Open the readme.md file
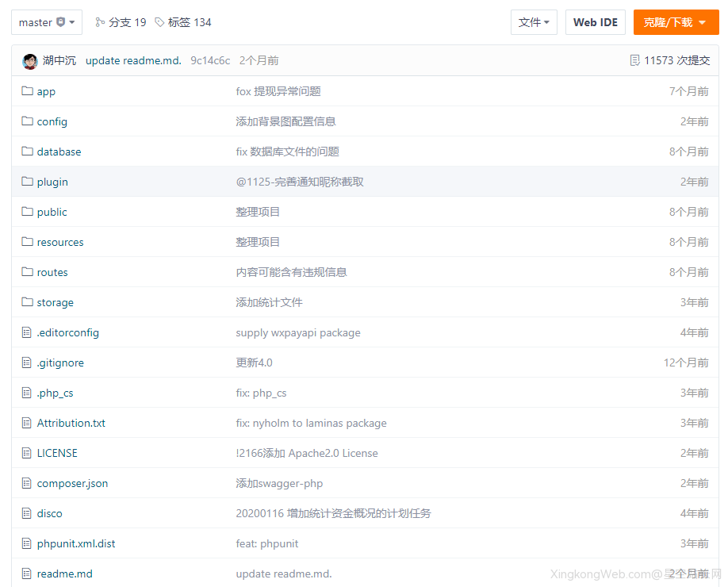728x587 pixels. click(x=64, y=574)
